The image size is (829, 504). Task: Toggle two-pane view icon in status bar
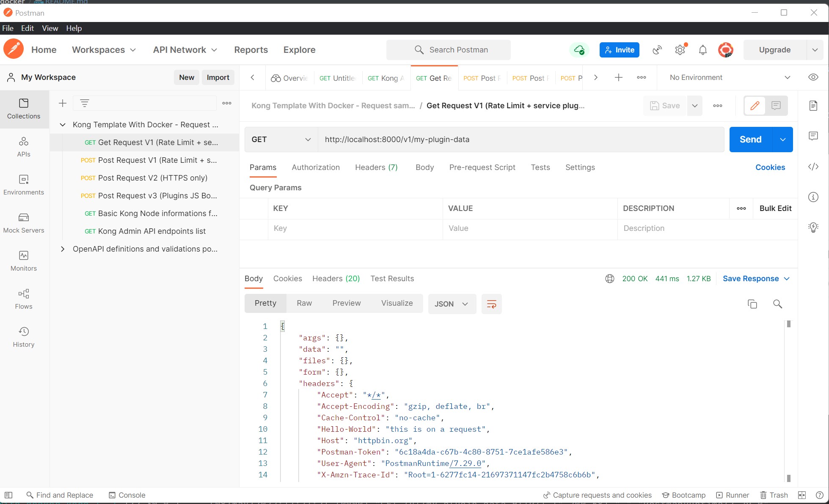tap(802, 495)
